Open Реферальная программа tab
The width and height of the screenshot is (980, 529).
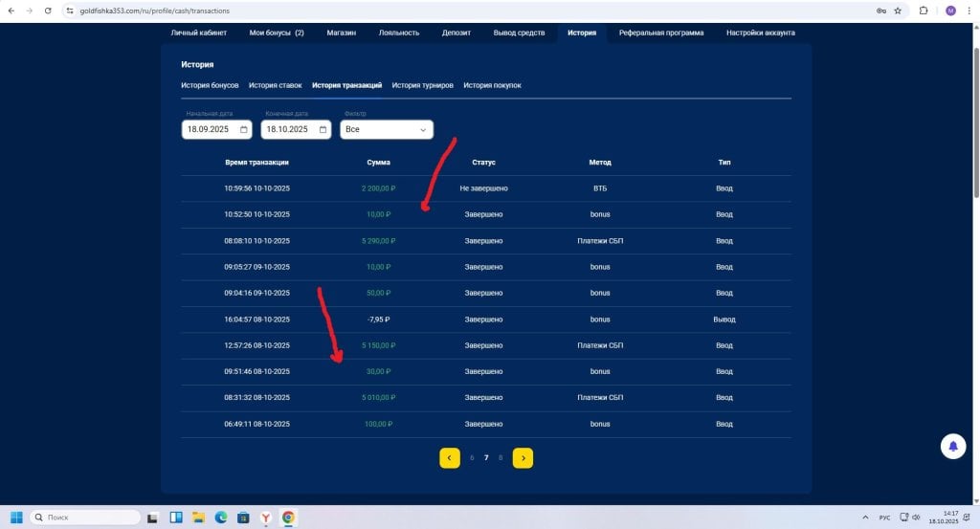(661, 33)
